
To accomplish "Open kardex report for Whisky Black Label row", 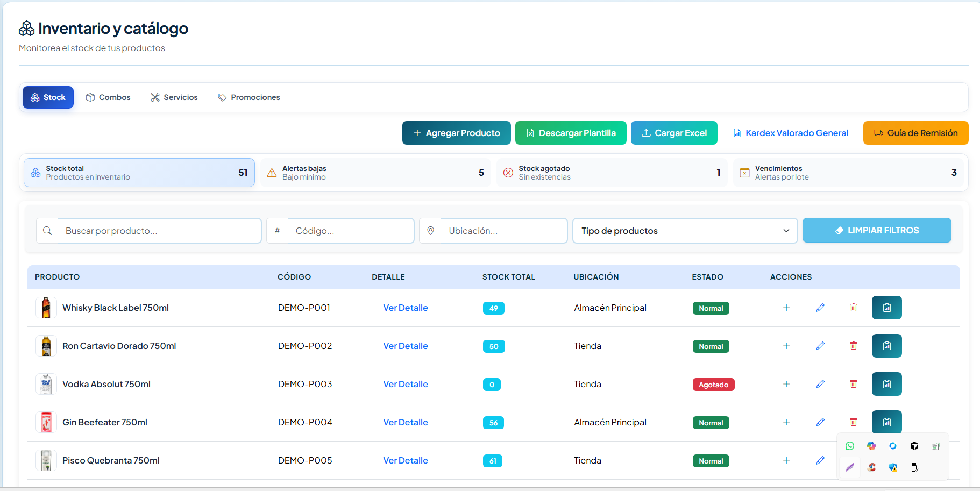I will click(887, 308).
